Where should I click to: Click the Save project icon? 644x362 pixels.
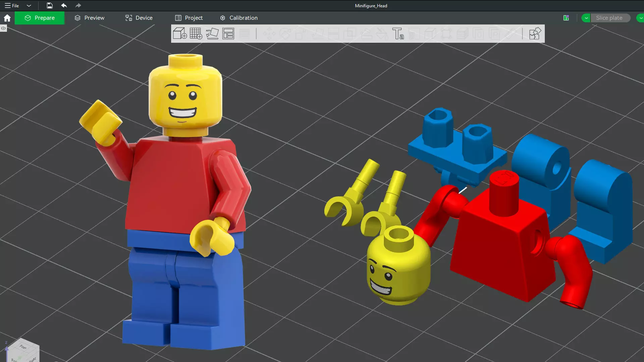pyautogui.click(x=50, y=5)
